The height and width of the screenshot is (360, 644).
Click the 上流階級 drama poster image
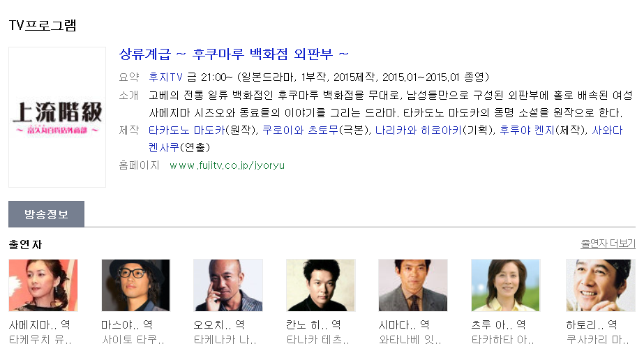pyautogui.click(x=57, y=117)
